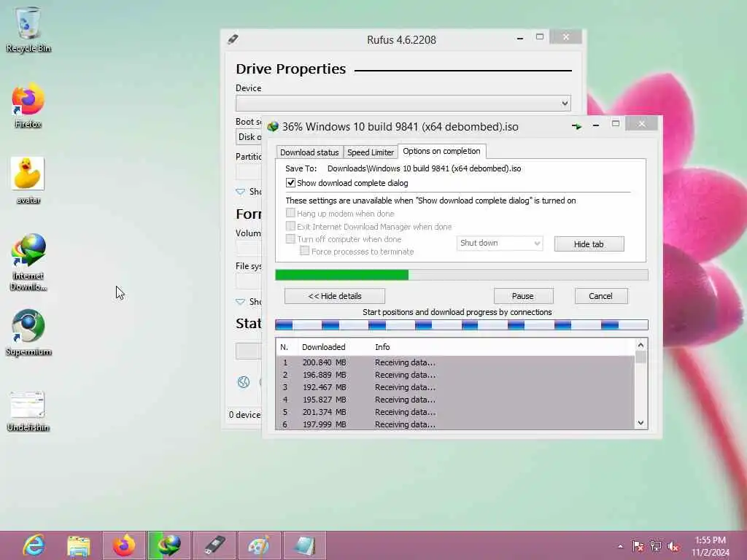Image resolution: width=747 pixels, height=560 pixels.
Task: Open Internet Explorer from the taskbar
Action: pyautogui.click(x=34, y=545)
